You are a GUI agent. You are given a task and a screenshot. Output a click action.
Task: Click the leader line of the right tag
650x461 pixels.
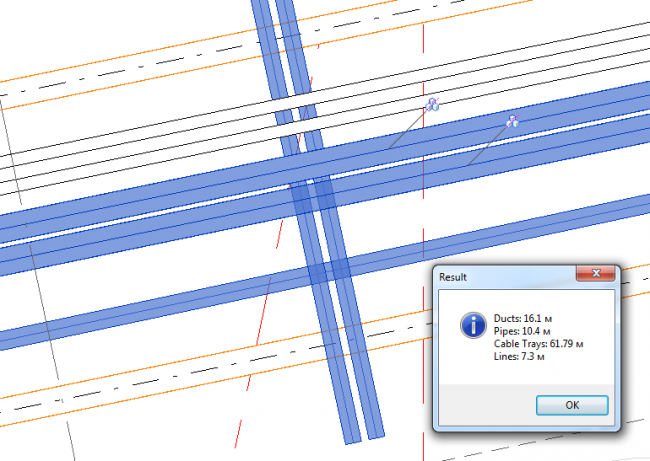[490, 144]
